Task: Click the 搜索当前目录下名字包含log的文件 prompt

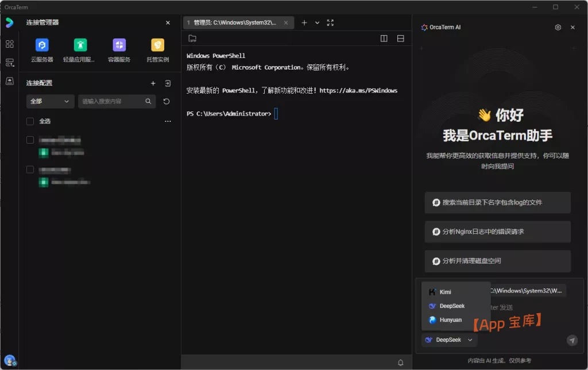Action: point(497,202)
